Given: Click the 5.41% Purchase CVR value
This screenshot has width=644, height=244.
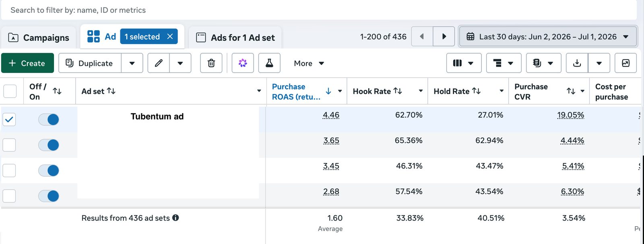Looking at the screenshot, I should (573, 166).
